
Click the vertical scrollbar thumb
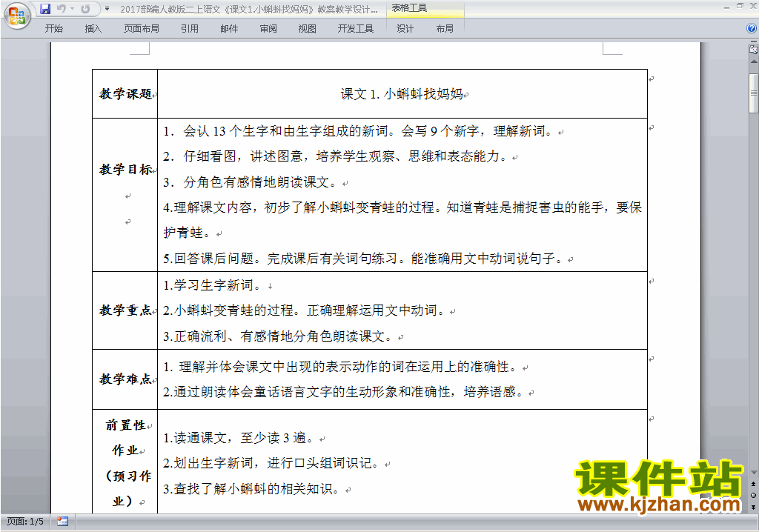[x=754, y=93]
